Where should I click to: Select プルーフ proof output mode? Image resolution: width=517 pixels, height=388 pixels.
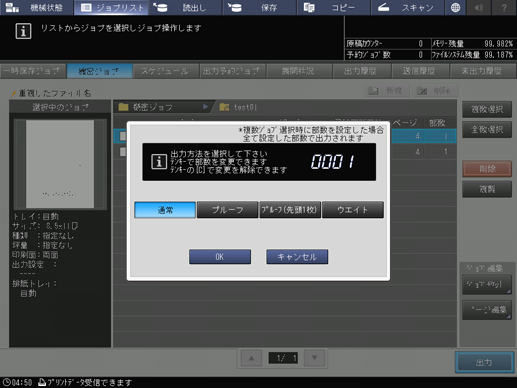pyautogui.click(x=228, y=210)
